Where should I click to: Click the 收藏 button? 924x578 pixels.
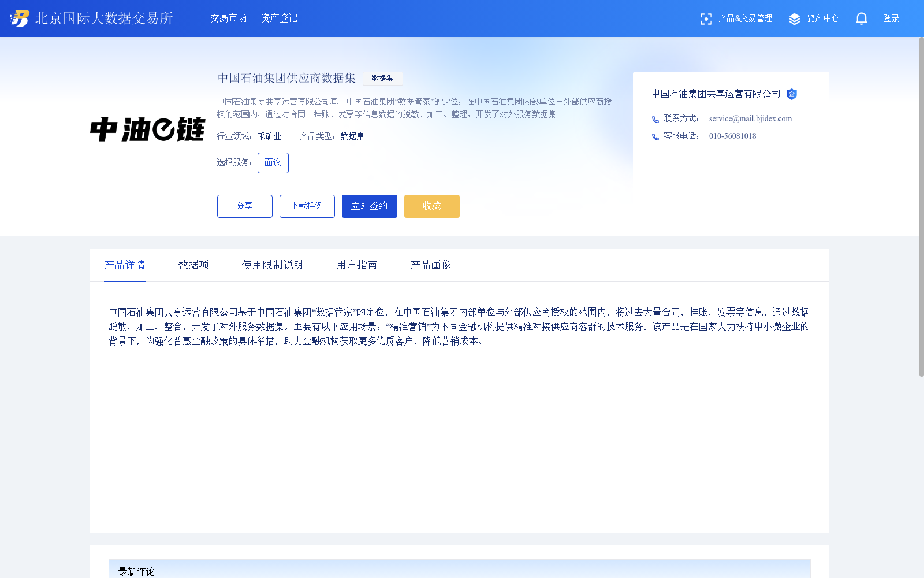432,206
